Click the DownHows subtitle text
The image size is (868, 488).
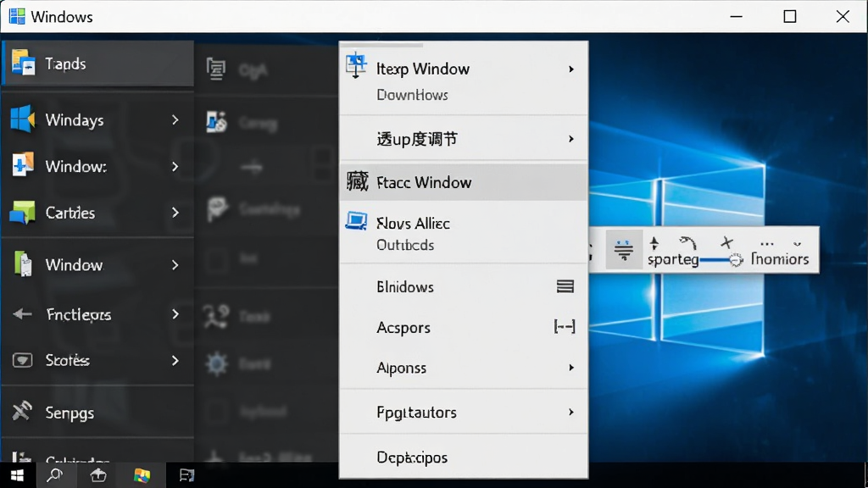413,95
